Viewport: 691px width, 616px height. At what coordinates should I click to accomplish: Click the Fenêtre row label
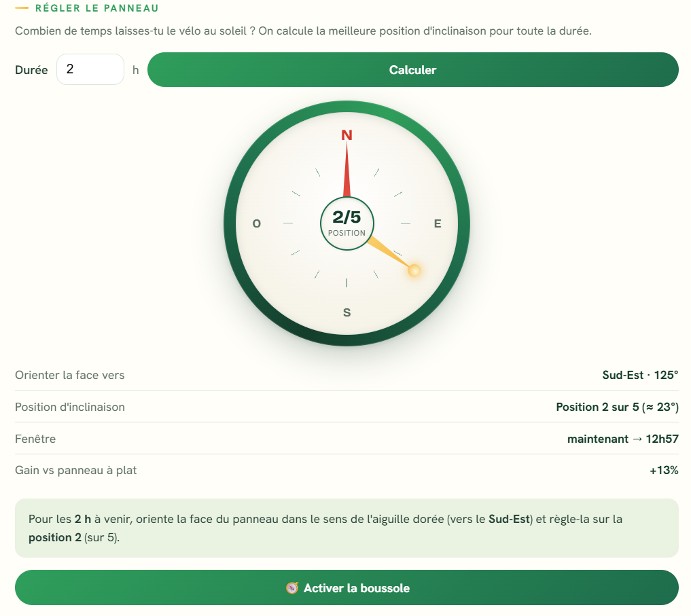pos(35,439)
